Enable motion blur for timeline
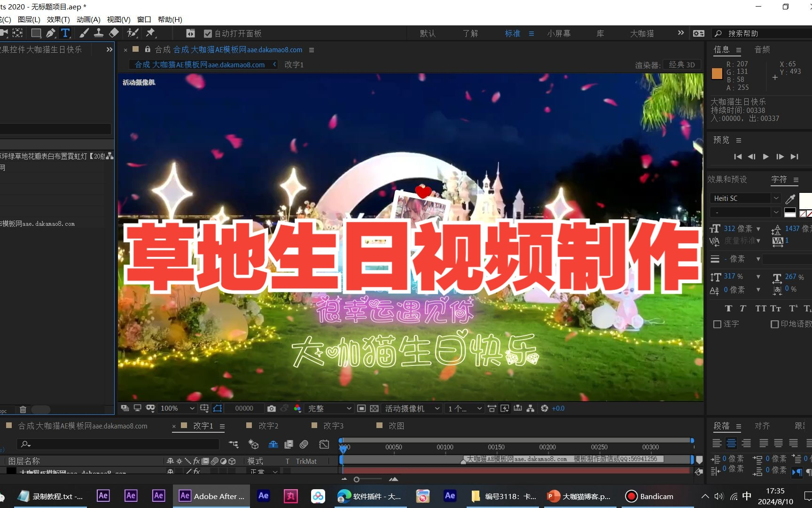The height and width of the screenshot is (508, 812). coord(304,444)
